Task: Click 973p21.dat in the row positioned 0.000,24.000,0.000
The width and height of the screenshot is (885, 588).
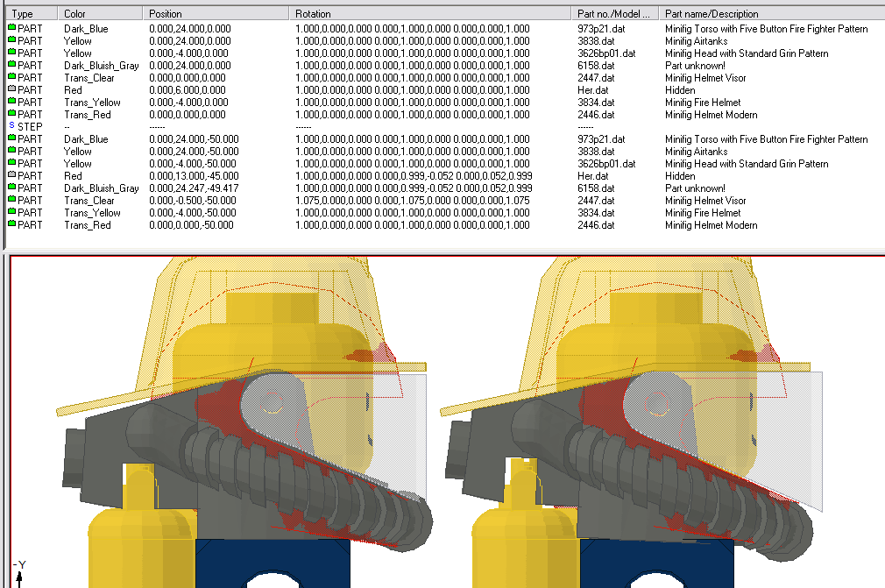Action: (x=601, y=29)
